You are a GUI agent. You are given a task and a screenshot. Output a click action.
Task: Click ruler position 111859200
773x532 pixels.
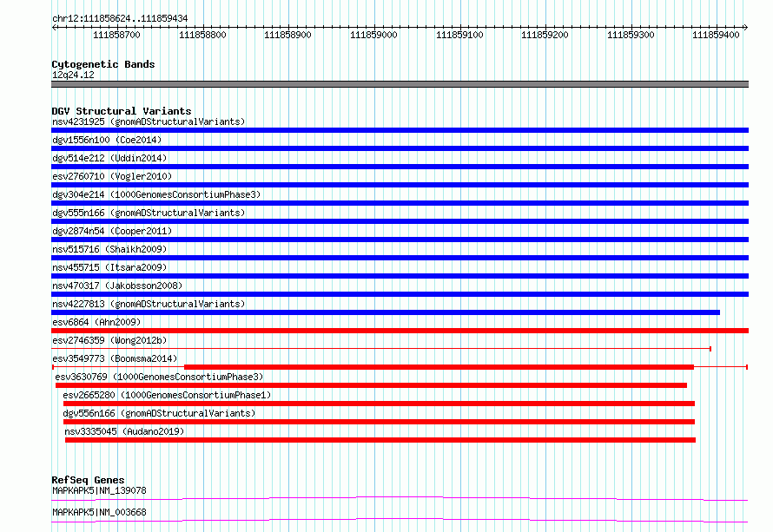click(545, 35)
